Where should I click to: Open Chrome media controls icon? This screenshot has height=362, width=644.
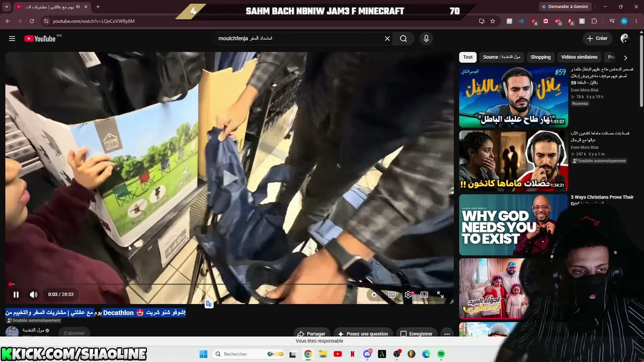[x=612, y=21]
